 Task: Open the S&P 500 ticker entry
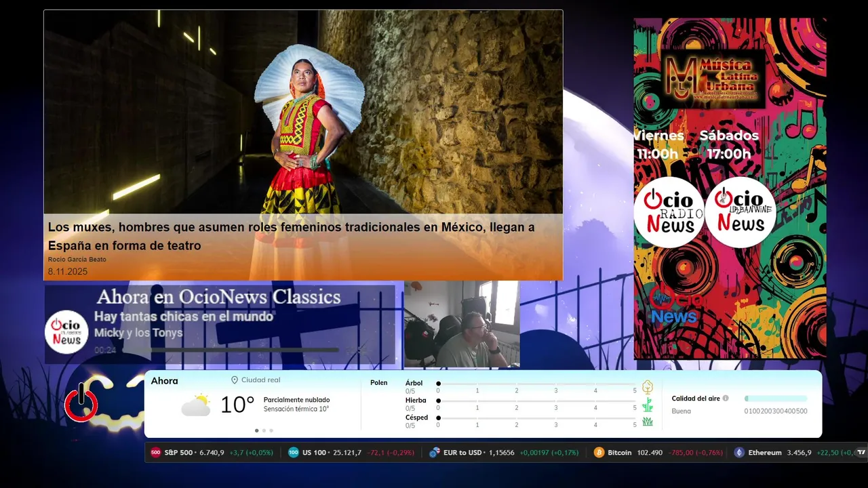pos(212,452)
